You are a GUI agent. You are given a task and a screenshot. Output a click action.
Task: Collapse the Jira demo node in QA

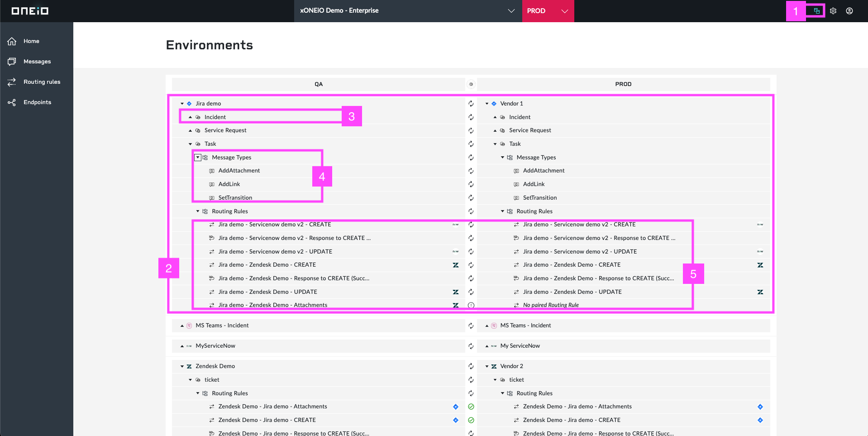pyautogui.click(x=182, y=104)
